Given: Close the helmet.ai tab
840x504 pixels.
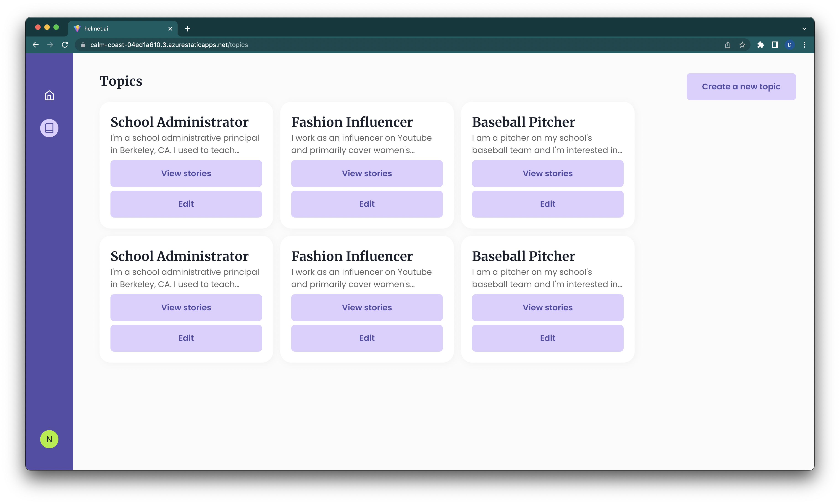Looking at the screenshot, I should pyautogui.click(x=170, y=29).
